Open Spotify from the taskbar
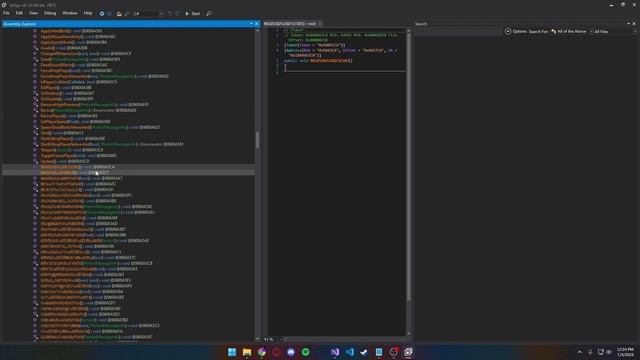 [305, 352]
